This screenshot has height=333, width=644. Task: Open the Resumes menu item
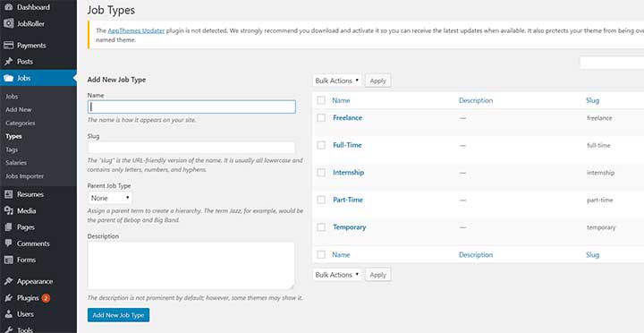[x=30, y=194]
